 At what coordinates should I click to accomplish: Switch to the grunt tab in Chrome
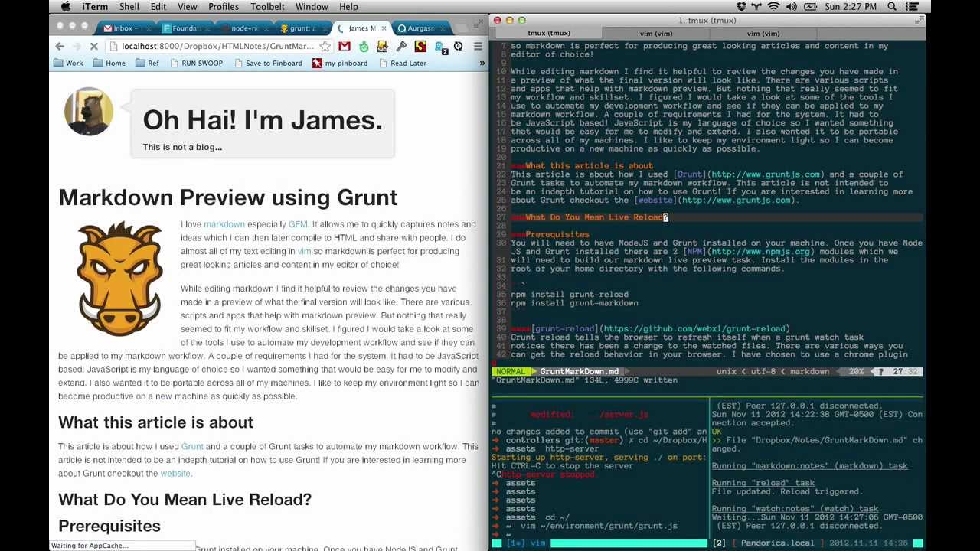tap(303, 28)
